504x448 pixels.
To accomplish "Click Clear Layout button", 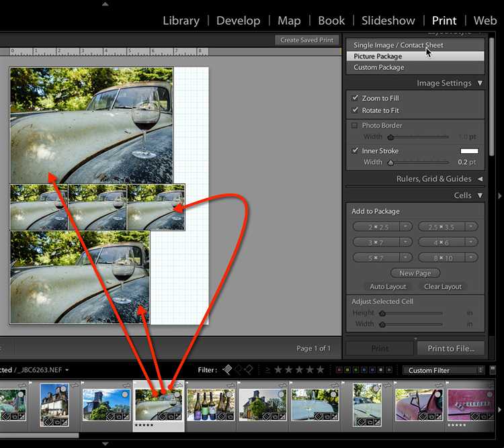I will tap(443, 286).
